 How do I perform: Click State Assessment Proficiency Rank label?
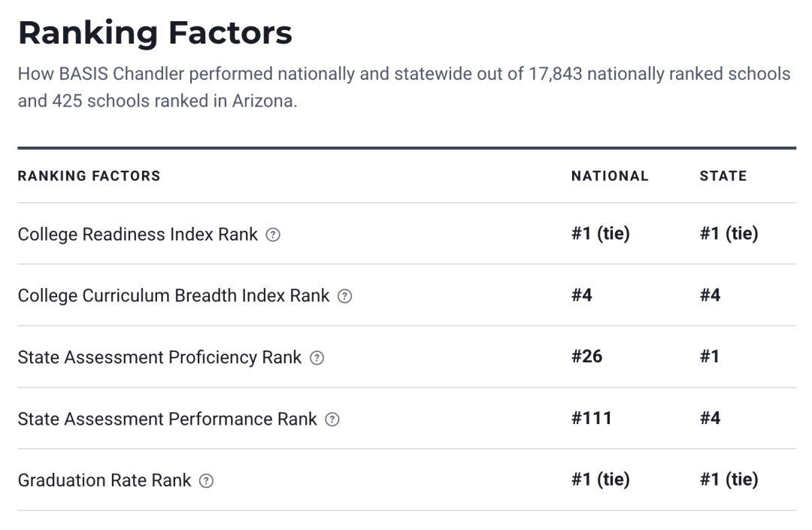point(159,358)
